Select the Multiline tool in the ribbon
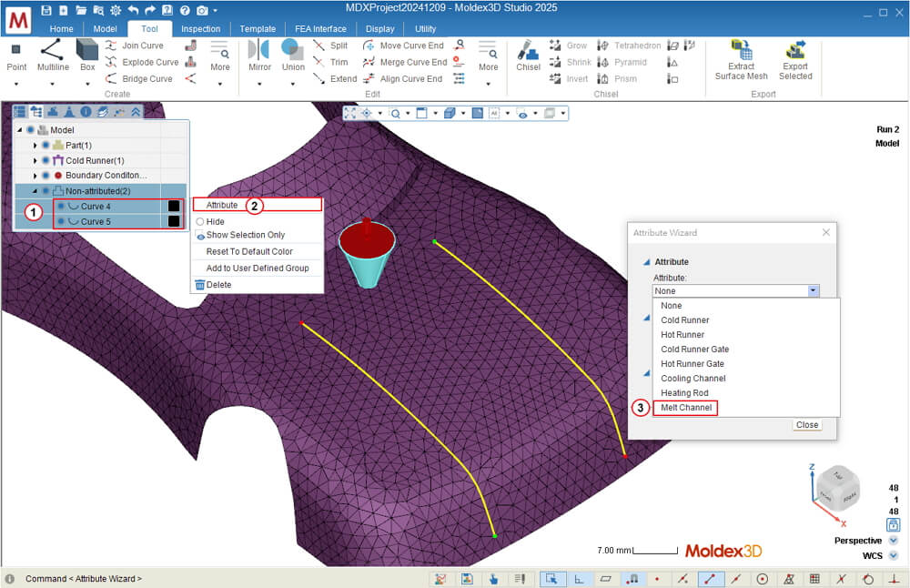Image resolution: width=910 pixels, height=588 pixels. [53, 56]
